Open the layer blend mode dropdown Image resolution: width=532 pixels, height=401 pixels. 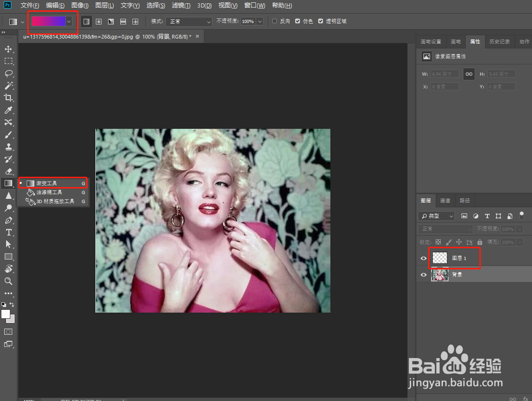pyautogui.click(x=446, y=229)
